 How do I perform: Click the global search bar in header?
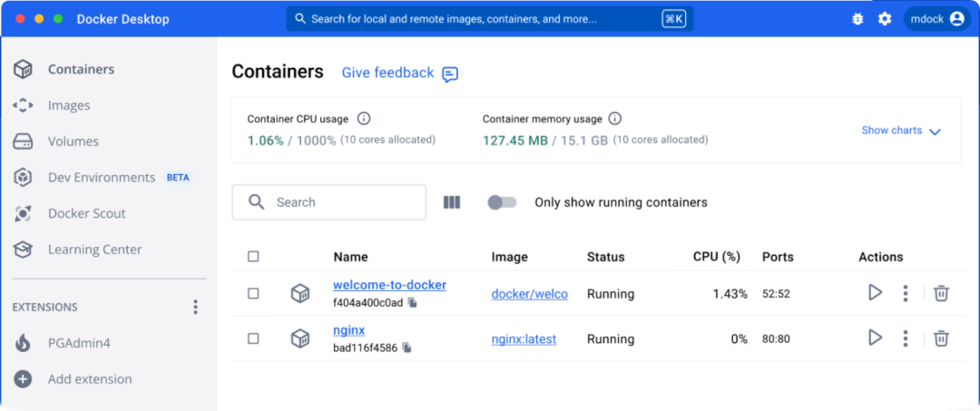coord(490,19)
